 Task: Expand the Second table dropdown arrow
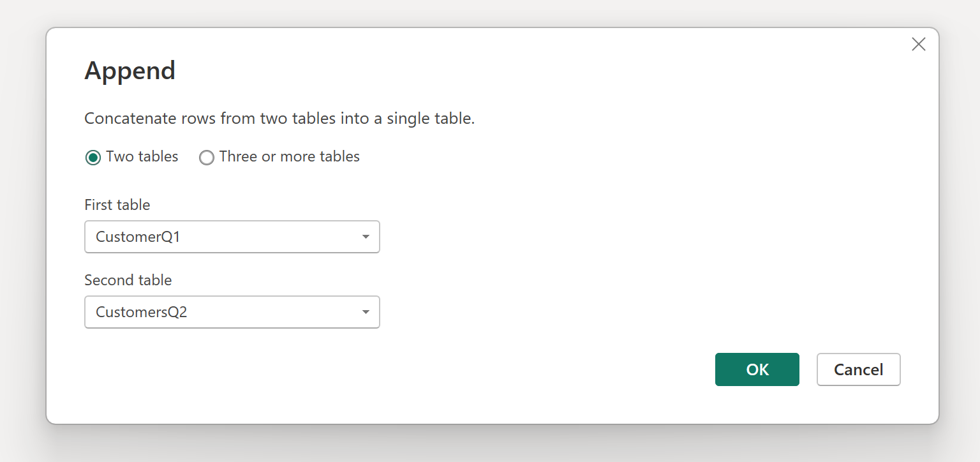pos(366,312)
